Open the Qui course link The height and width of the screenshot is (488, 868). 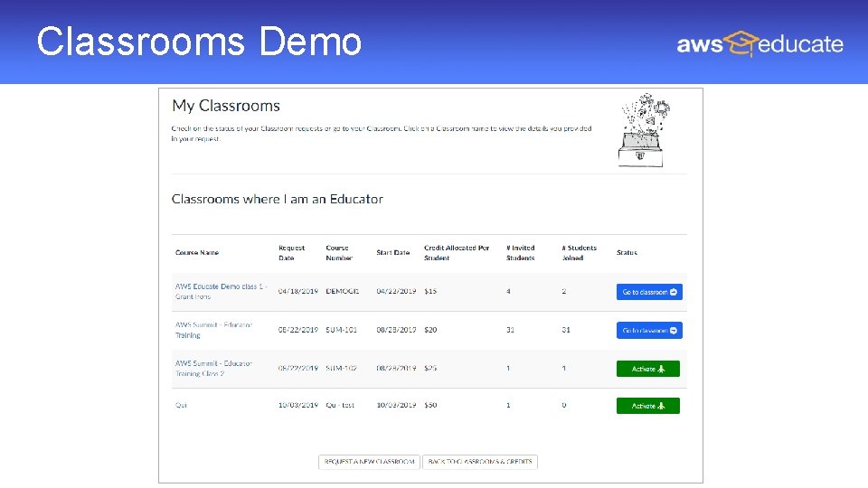(181, 405)
